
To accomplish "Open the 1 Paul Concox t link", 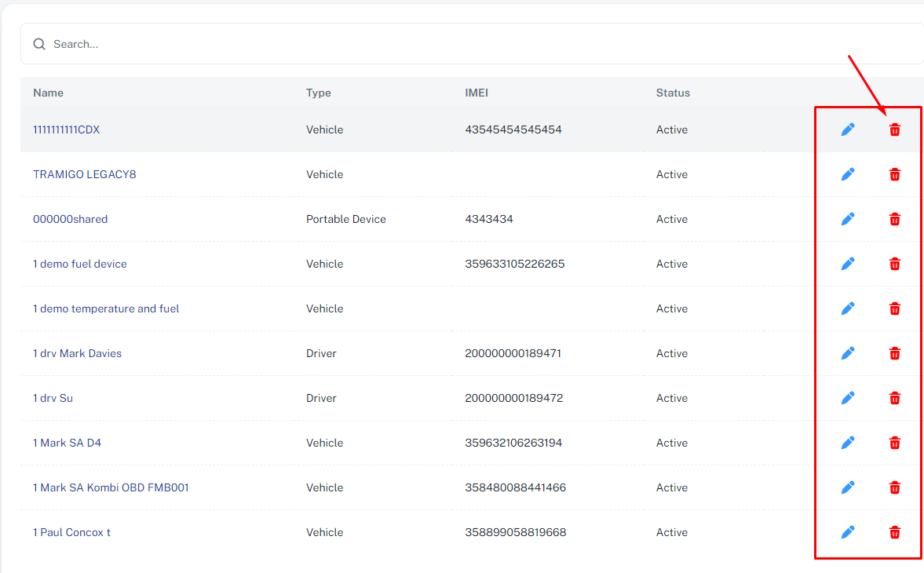I will pos(71,532).
